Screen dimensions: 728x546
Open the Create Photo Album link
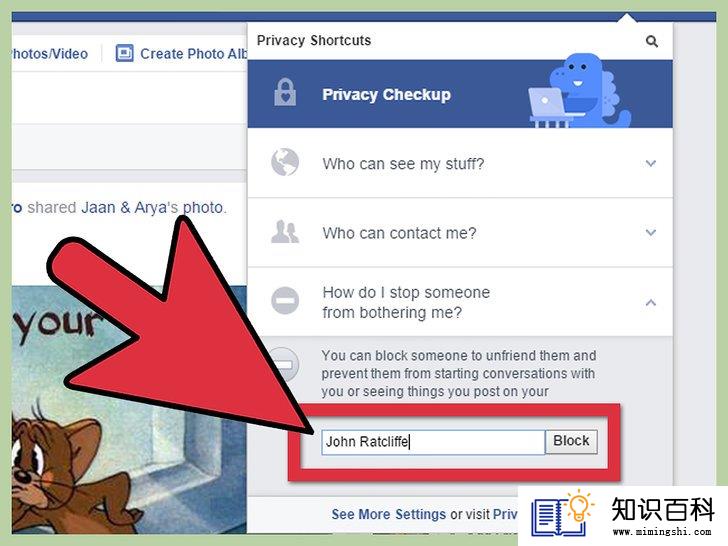(194, 54)
